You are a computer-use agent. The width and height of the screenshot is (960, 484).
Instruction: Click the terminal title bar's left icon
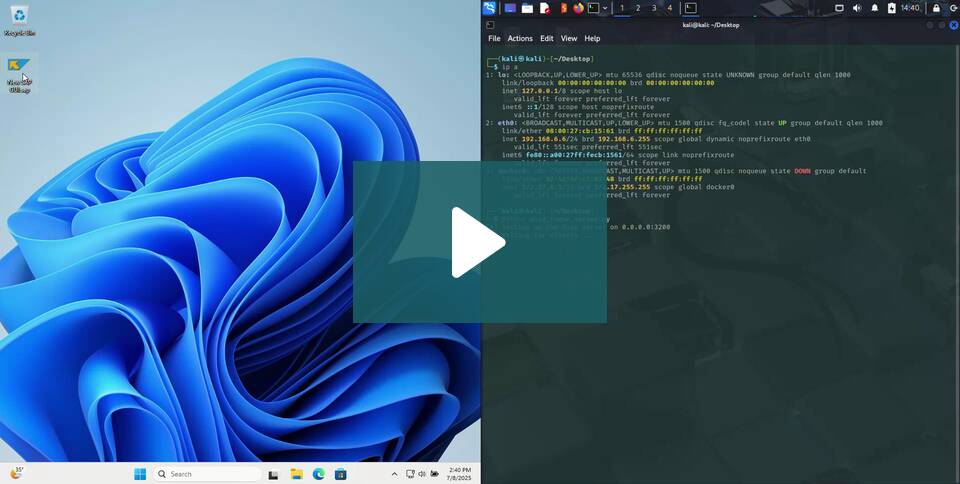pos(490,25)
